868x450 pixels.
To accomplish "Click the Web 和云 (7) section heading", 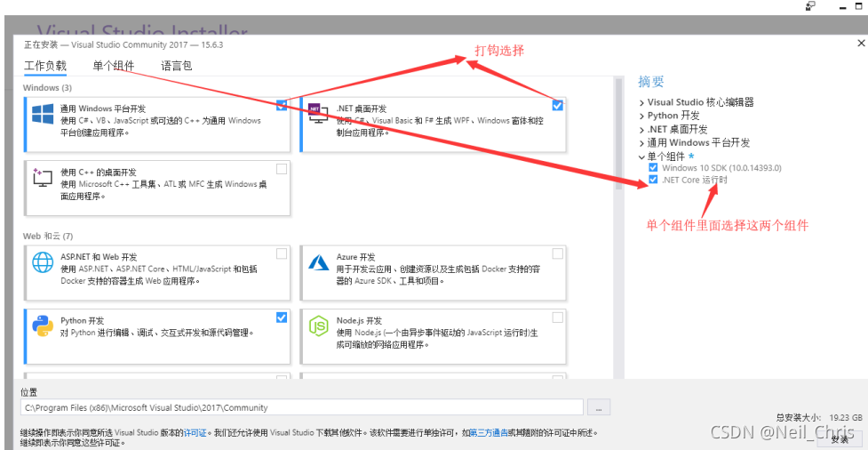I will click(x=48, y=236).
